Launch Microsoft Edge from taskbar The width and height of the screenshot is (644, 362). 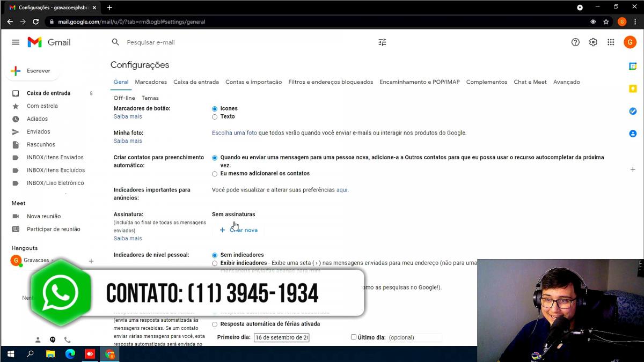70,354
